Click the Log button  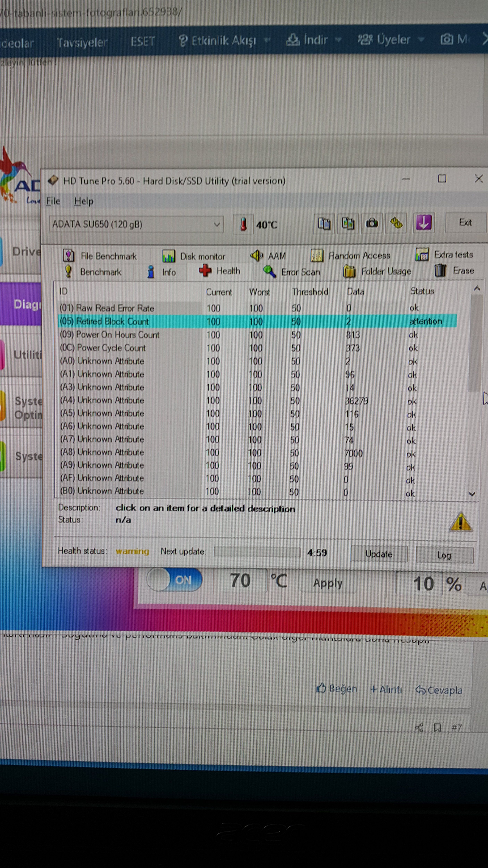tap(444, 555)
